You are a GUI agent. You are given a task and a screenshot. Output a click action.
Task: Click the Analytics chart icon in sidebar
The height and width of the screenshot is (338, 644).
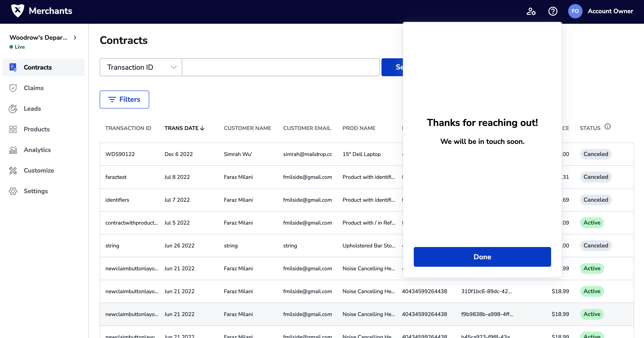coord(13,150)
